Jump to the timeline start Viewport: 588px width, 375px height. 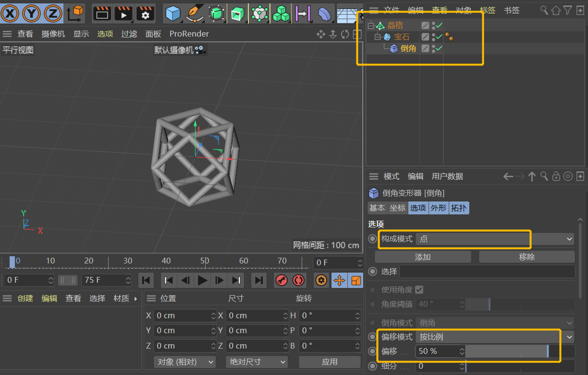click(146, 280)
